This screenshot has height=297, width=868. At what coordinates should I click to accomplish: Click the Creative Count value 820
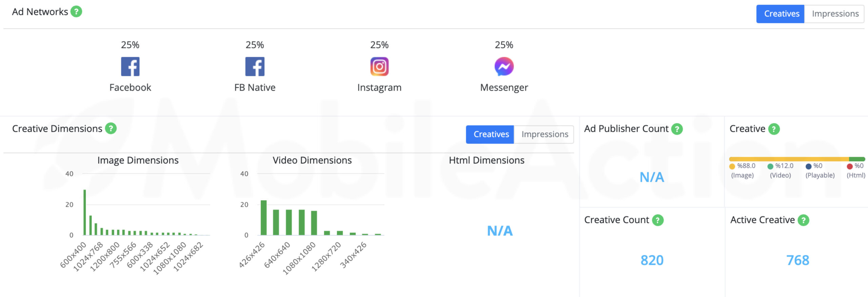click(652, 260)
